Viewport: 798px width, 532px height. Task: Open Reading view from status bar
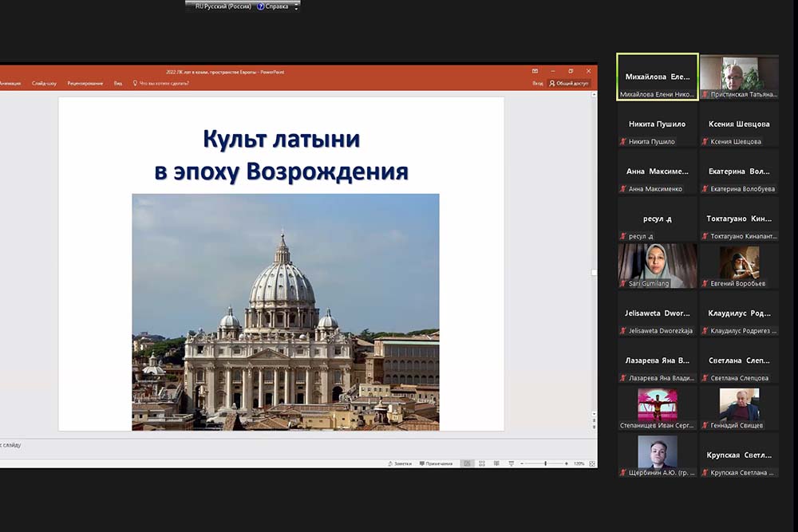point(496,463)
